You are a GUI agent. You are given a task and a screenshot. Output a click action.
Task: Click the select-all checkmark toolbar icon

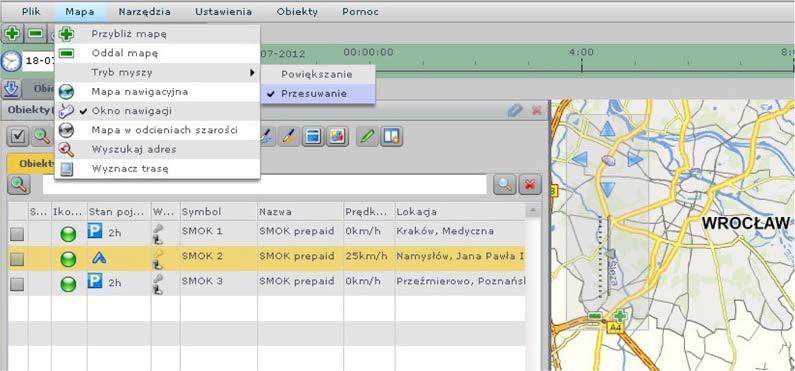pos(19,137)
